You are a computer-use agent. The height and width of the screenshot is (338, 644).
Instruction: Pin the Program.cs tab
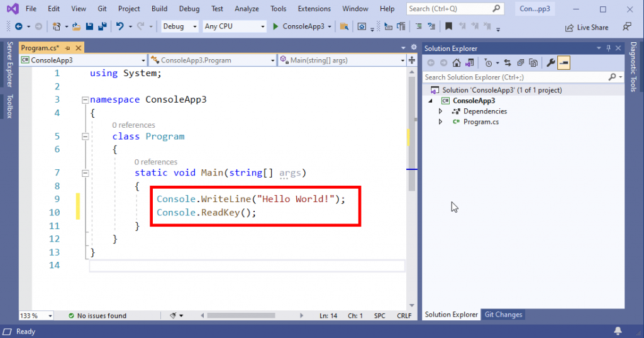[67, 48]
